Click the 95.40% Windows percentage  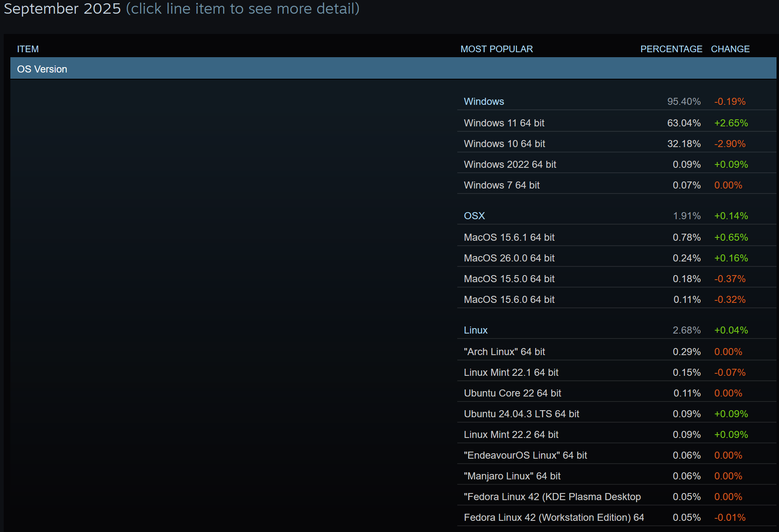[x=684, y=102]
